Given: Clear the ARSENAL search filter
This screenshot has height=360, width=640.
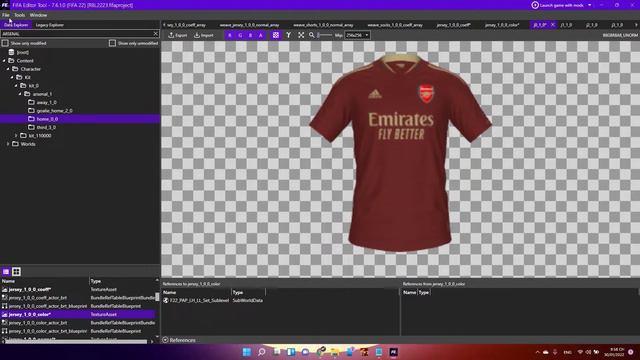Looking at the screenshot, I should (156, 34).
